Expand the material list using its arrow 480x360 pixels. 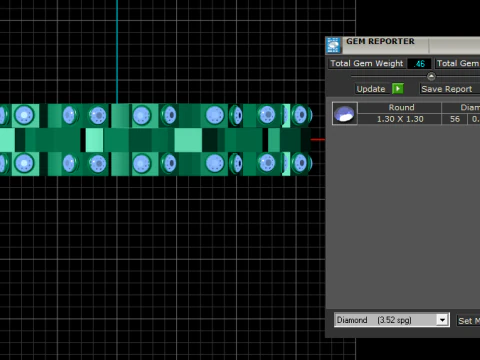442,320
